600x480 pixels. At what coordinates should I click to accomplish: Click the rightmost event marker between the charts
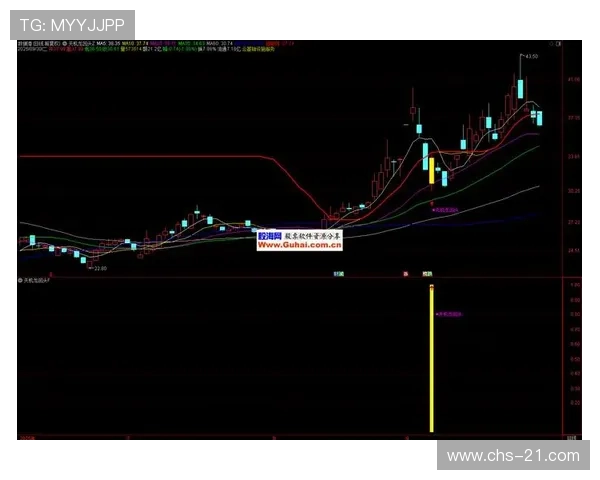[427, 273]
